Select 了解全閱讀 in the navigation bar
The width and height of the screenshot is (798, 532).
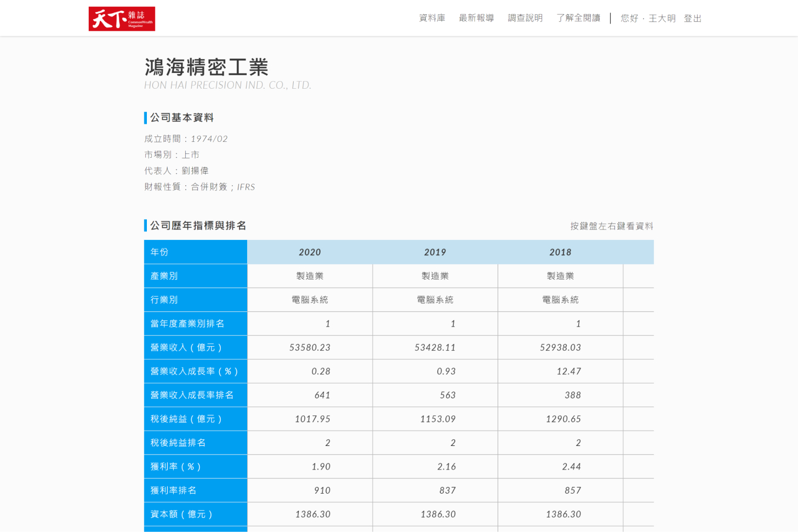tap(578, 18)
